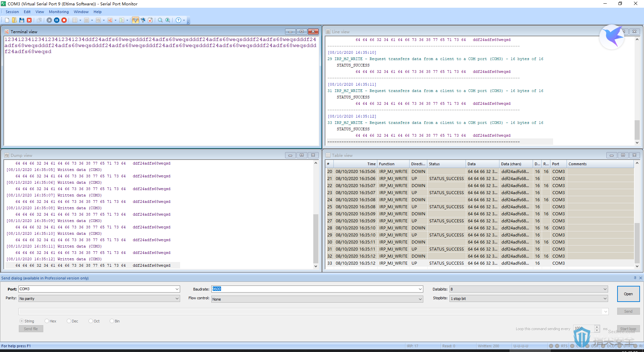Close the Send dialog panel
Screen dimensions: 644x352
pyautogui.click(x=640, y=278)
